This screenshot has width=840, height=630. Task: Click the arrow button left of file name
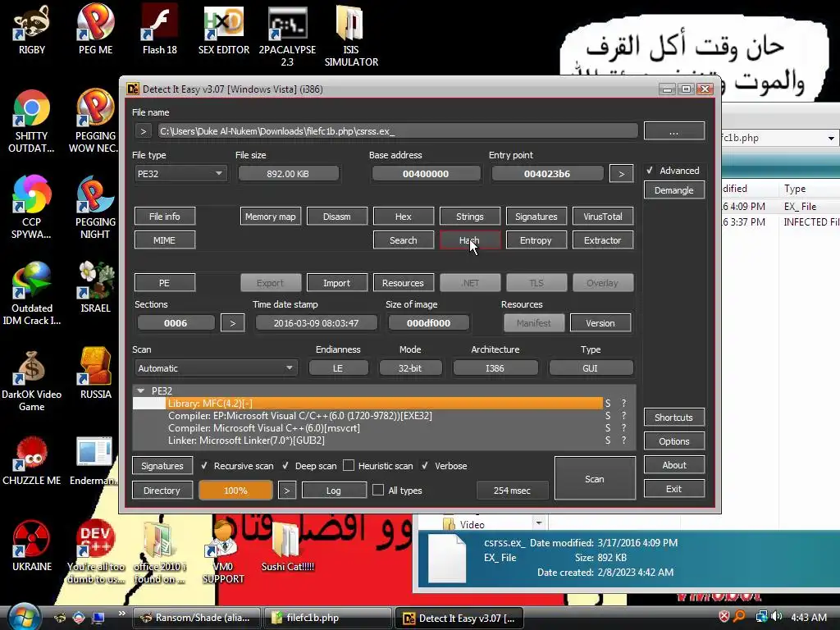point(143,131)
